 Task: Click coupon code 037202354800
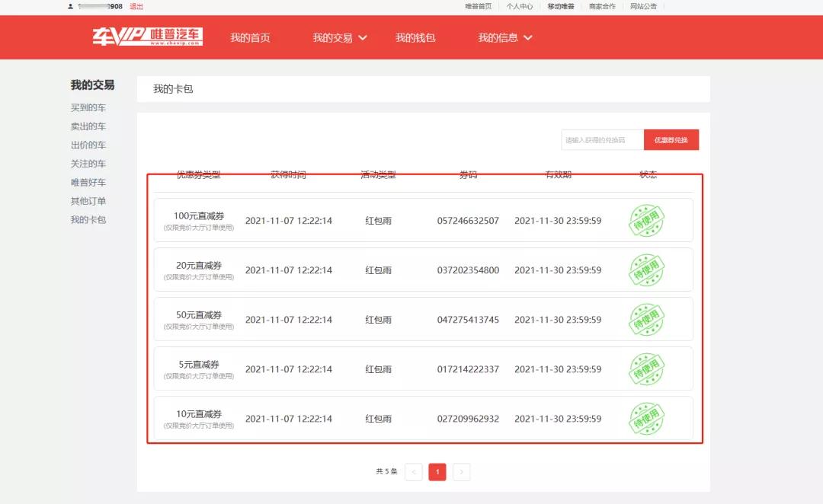468,270
